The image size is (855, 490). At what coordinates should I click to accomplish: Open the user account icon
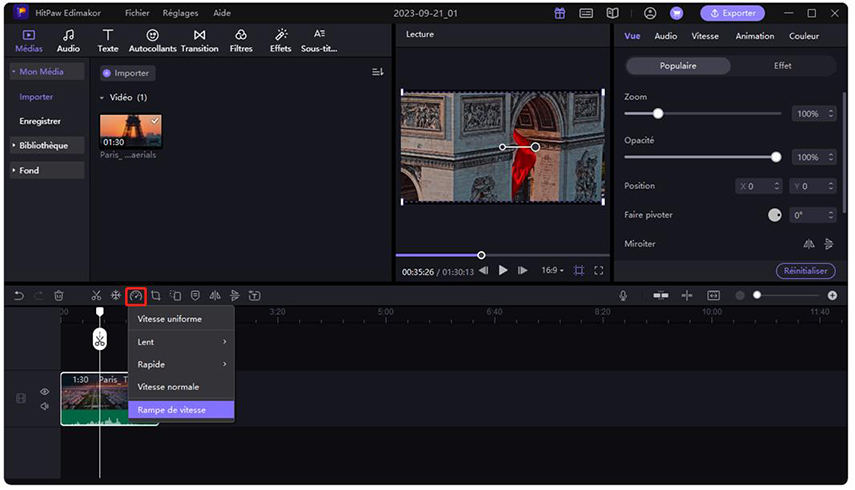click(649, 13)
